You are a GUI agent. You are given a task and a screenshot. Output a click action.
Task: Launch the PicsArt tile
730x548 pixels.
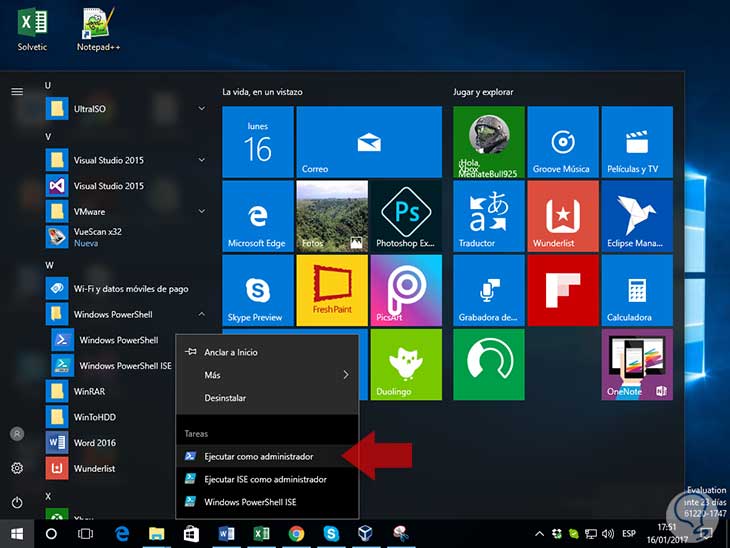pos(406,290)
